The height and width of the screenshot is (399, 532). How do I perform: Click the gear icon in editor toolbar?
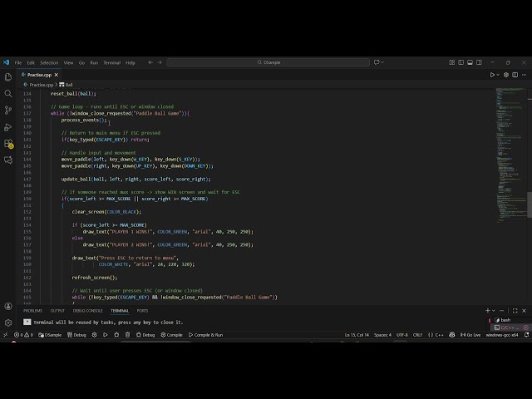tap(506, 75)
